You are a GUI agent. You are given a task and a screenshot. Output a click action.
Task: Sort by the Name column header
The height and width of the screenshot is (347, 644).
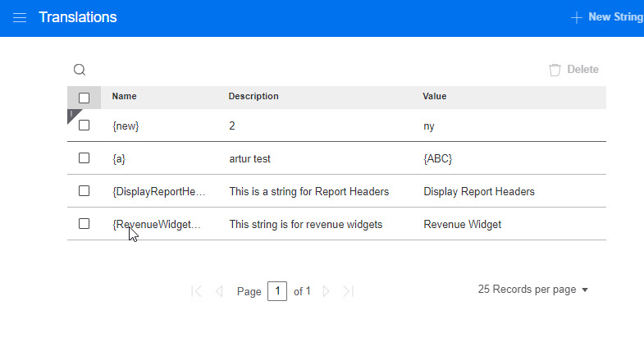[x=125, y=96]
